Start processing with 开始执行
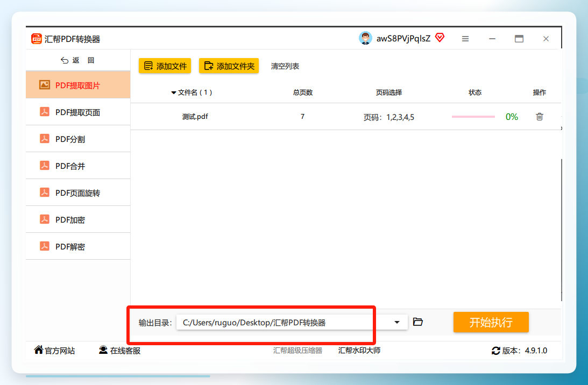This screenshot has width=588, height=385. (491, 322)
